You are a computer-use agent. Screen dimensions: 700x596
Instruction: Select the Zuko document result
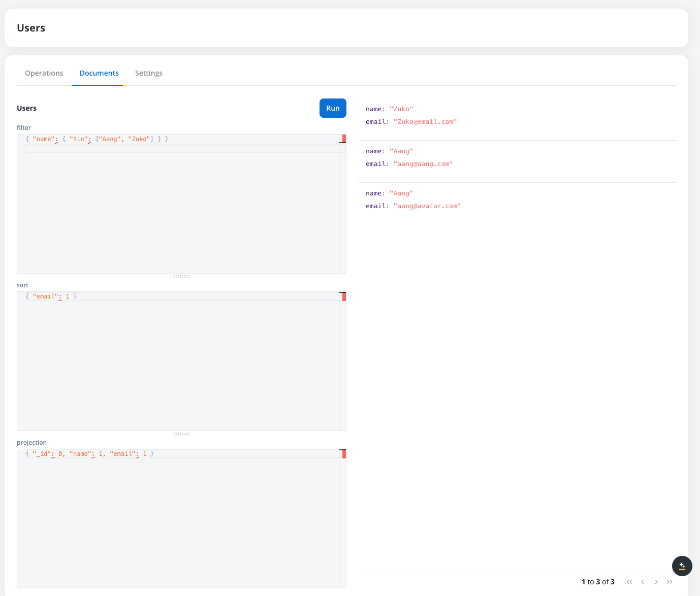517,116
